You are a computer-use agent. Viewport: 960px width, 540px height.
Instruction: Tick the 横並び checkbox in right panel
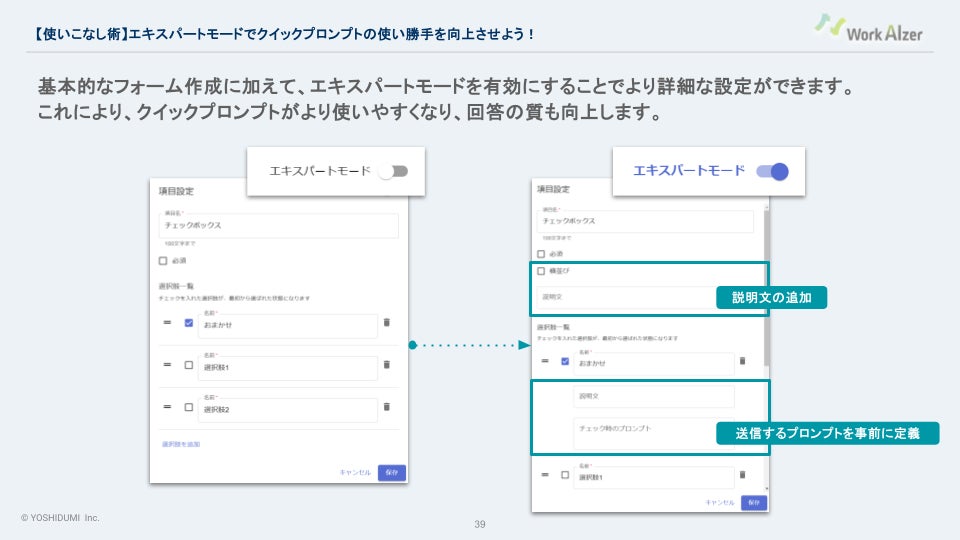tap(541, 271)
